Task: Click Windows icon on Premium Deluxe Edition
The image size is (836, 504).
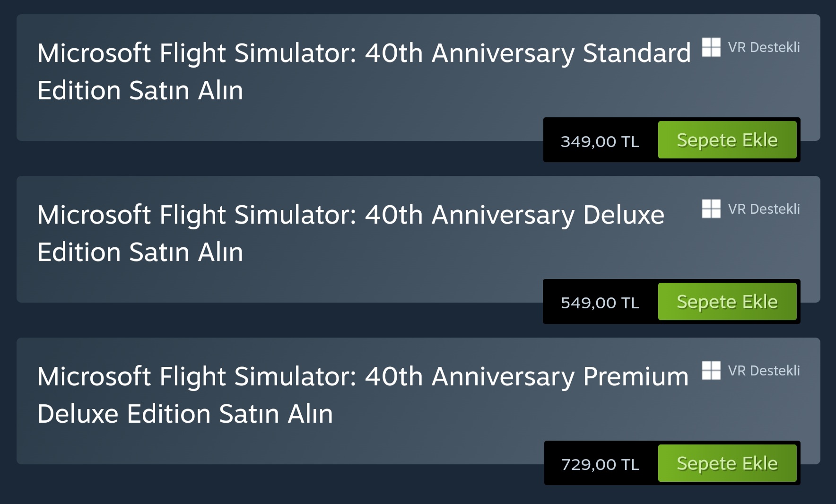Action: pos(711,371)
